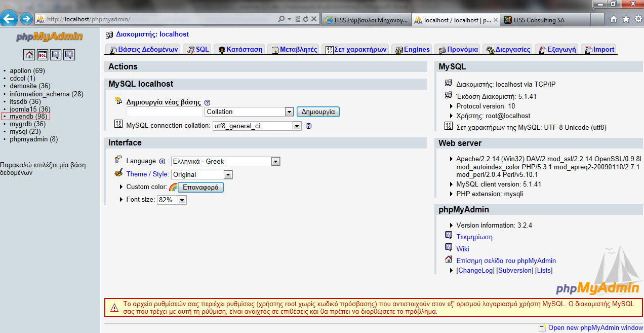644x333 pixels.
Task: Open the ChangeLog link
Action: coord(475,271)
